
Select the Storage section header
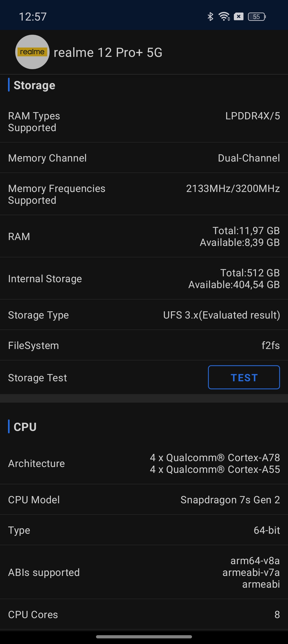tap(34, 85)
